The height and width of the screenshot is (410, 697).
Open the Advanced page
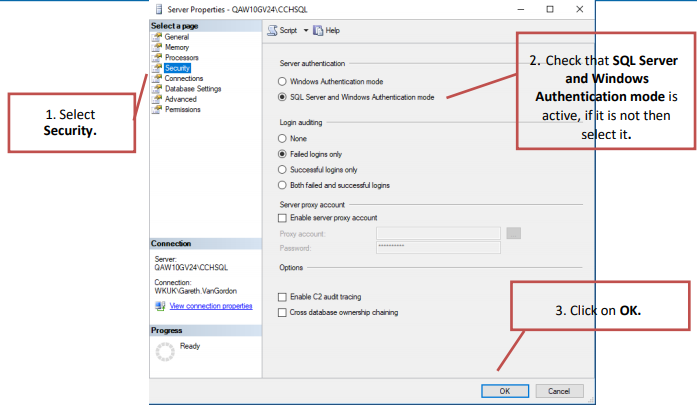[180, 99]
